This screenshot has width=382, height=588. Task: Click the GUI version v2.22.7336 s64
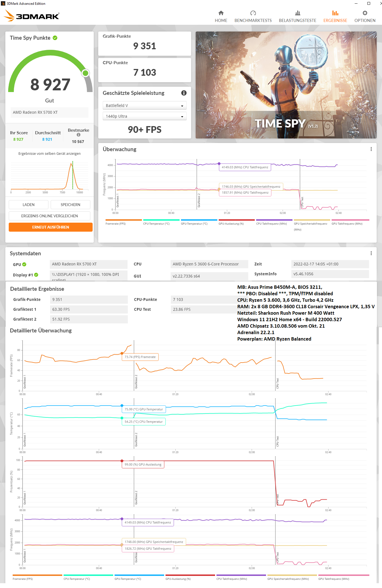point(209,276)
